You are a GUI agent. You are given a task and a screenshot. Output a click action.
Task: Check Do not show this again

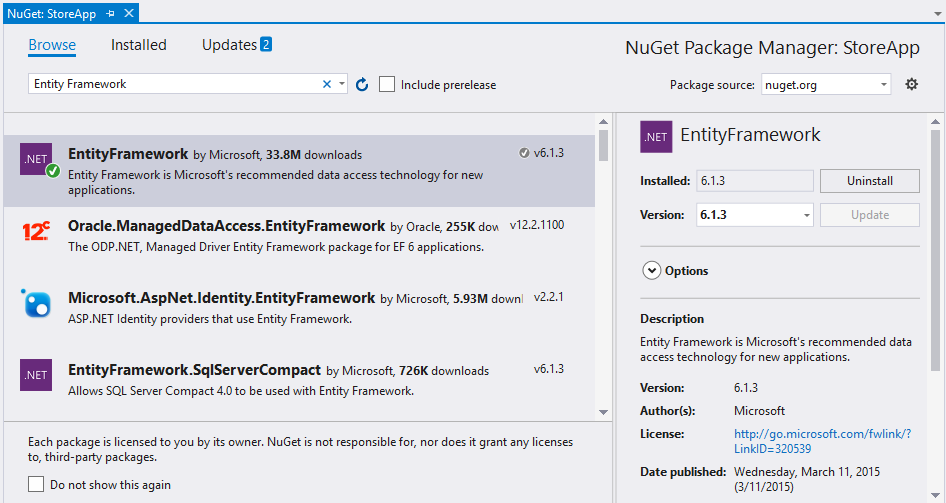[x=37, y=484]
